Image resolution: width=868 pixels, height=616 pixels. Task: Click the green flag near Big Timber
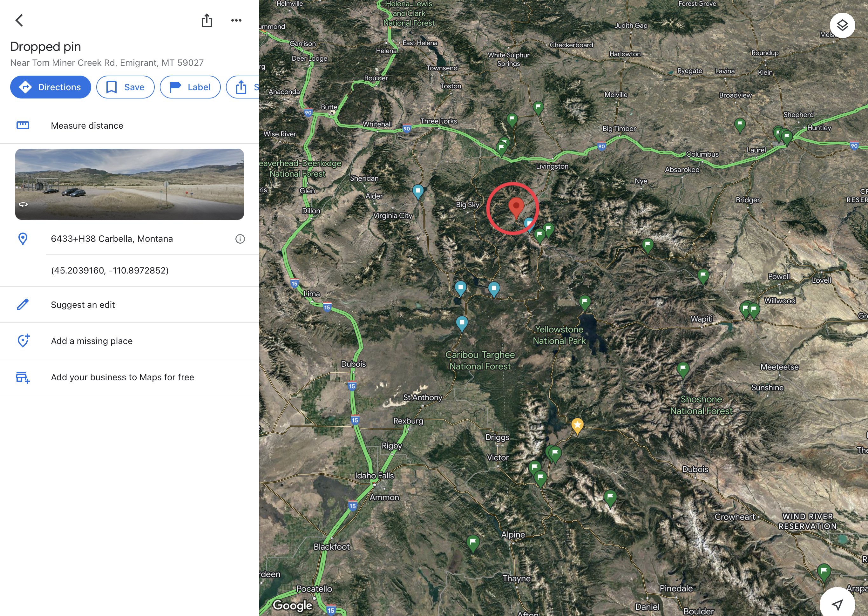point(538,107)
